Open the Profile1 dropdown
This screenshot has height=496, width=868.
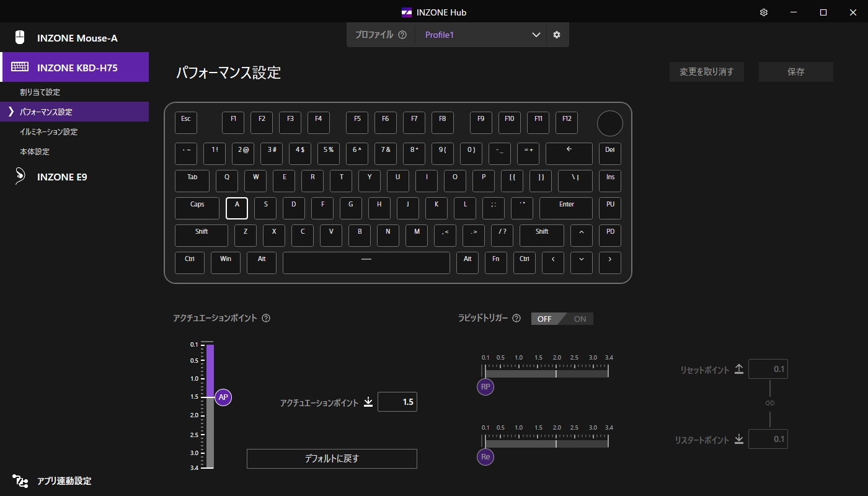point(480,35)
